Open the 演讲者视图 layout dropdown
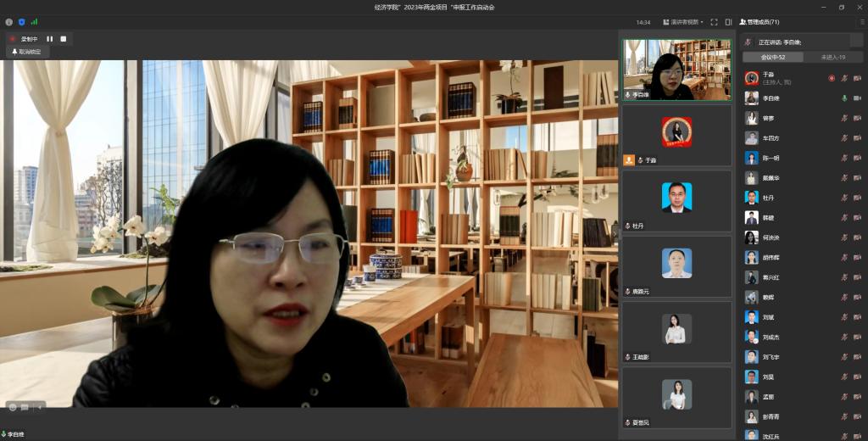868x441 pixels. 683,22
